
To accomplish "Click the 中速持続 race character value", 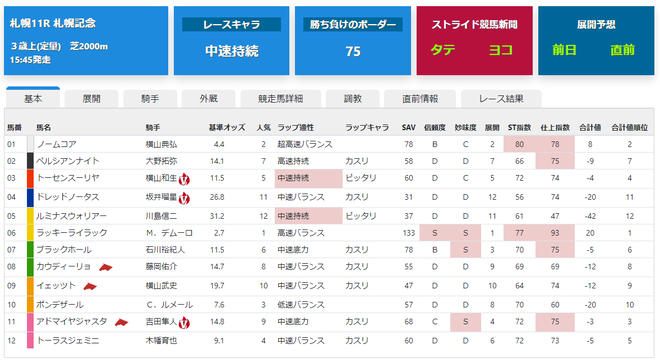I will tap(232, 51).
